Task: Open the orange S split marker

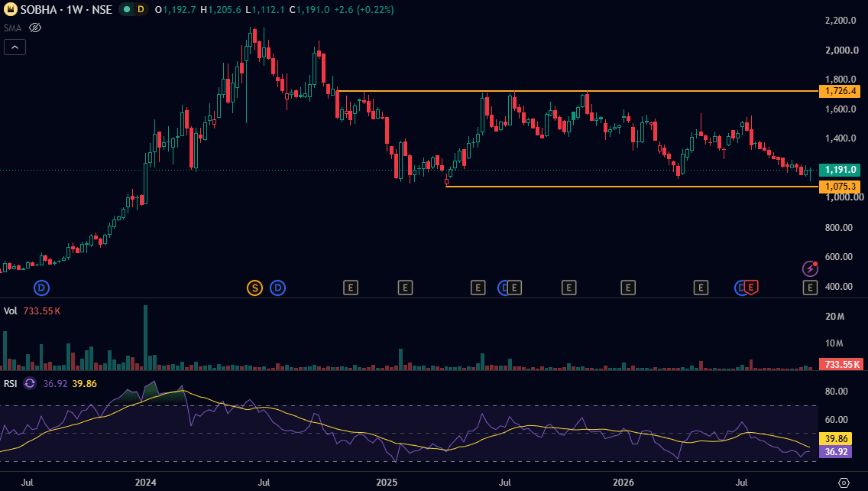Action: 254,288
